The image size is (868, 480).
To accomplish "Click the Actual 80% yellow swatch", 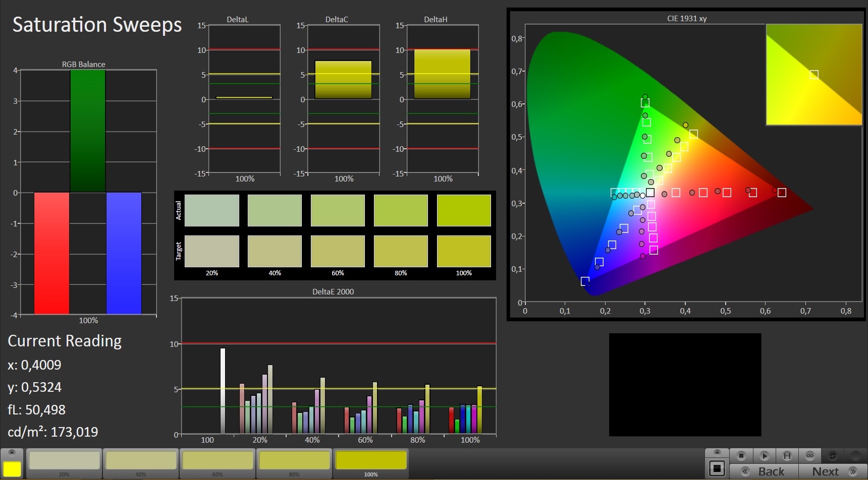I will (x=401, y=210).
